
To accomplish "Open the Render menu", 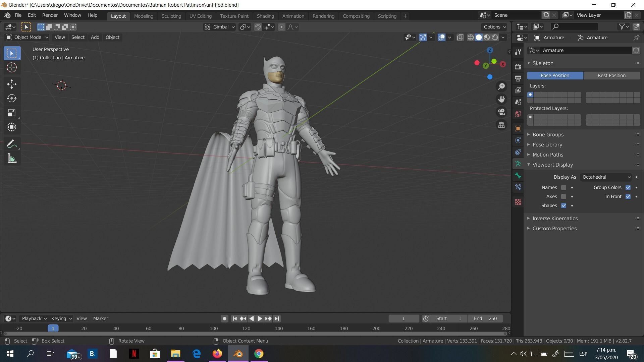I will tap(50, 15).
